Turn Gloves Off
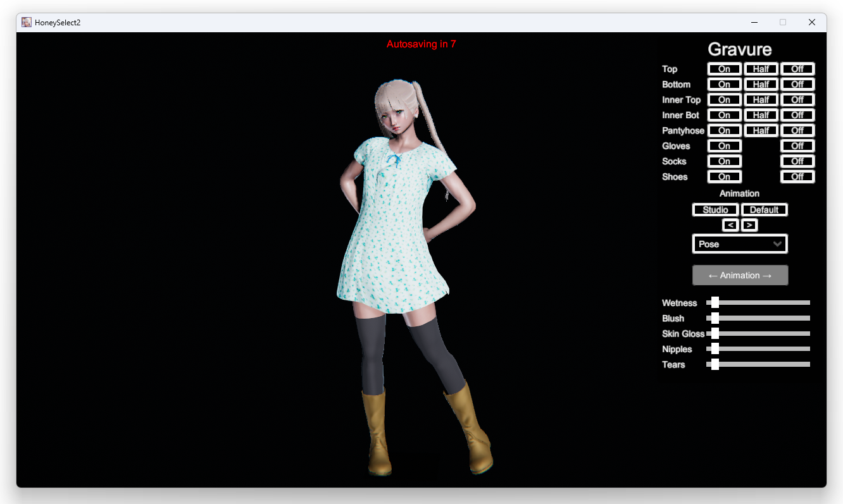The height and width of the screenshot is (504, 843). tap(797, 146)
